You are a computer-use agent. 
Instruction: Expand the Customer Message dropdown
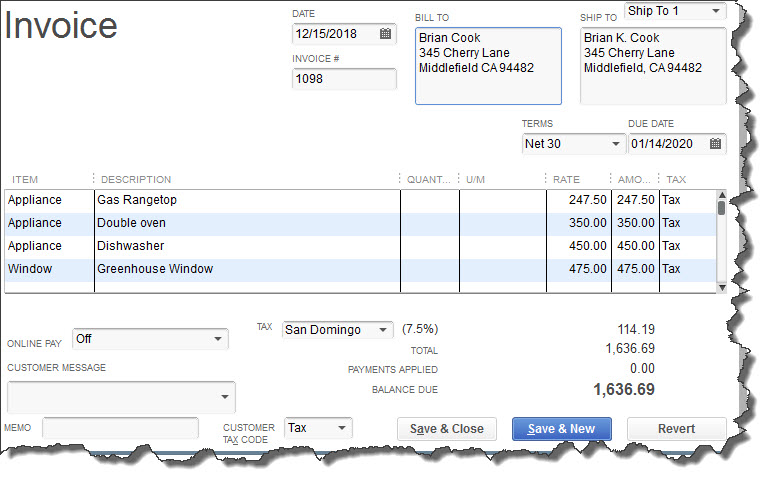click(225, 397)
